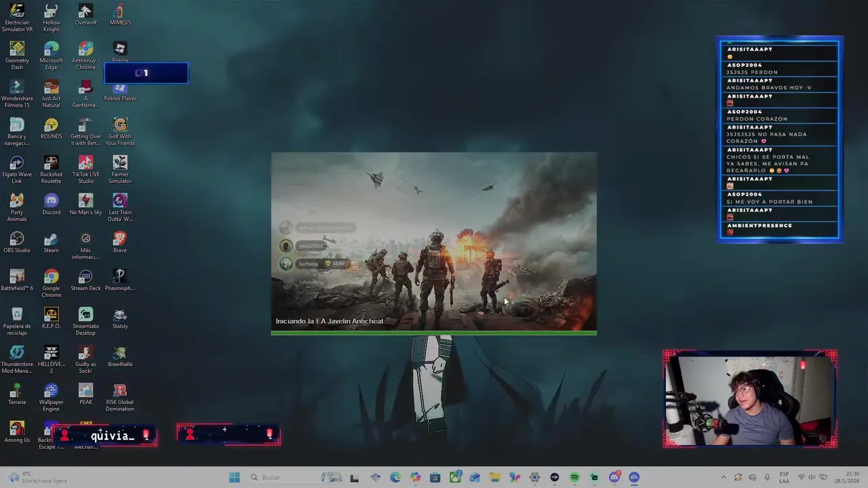The height and width of the screenshot is (488, 868).
Task: Open Settings gear in the taskbar
Action: pos(534,477)
